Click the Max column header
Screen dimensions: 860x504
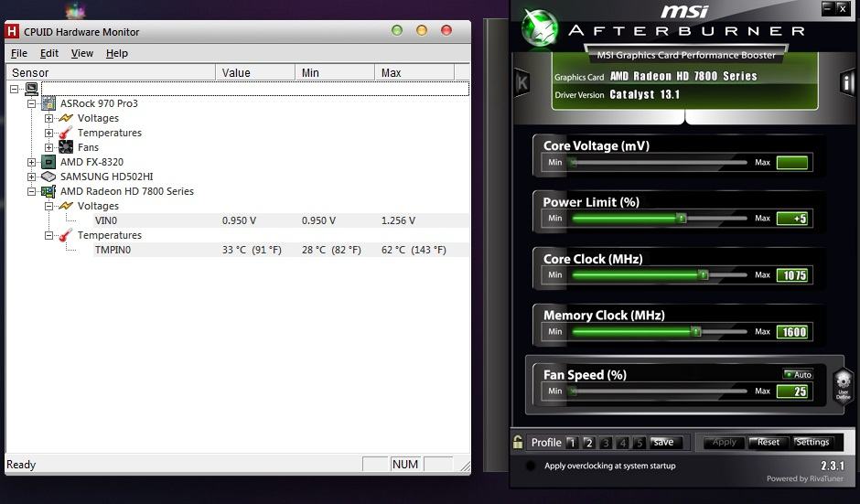click(414, 72)
